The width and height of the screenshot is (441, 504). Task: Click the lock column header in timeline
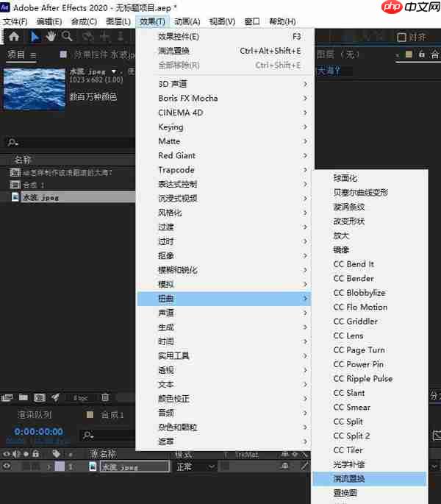(x=36, y=453)
